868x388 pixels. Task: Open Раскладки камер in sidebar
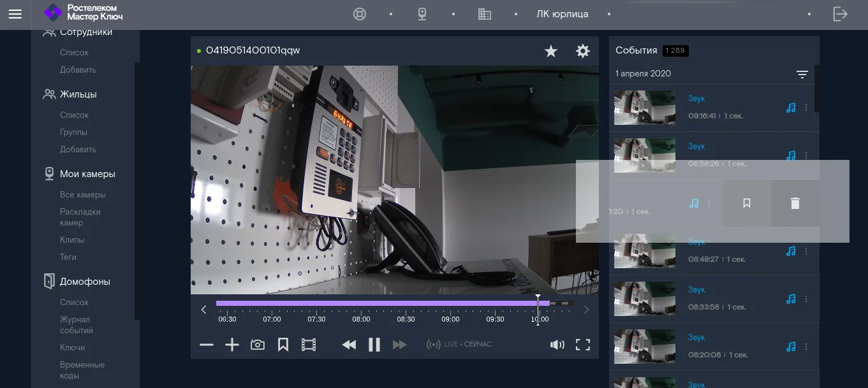(80, 217)
